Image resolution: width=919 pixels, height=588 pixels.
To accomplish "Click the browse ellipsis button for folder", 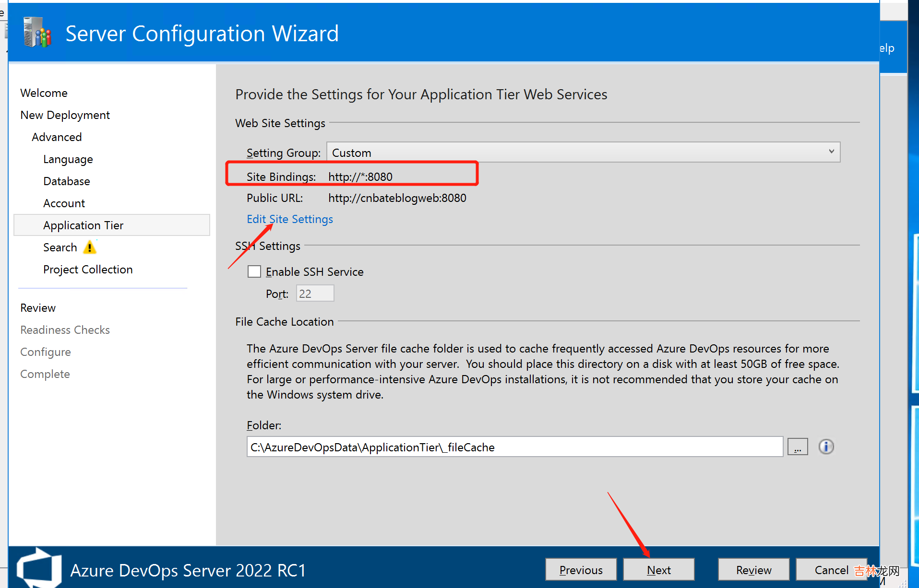I will 798,447.
